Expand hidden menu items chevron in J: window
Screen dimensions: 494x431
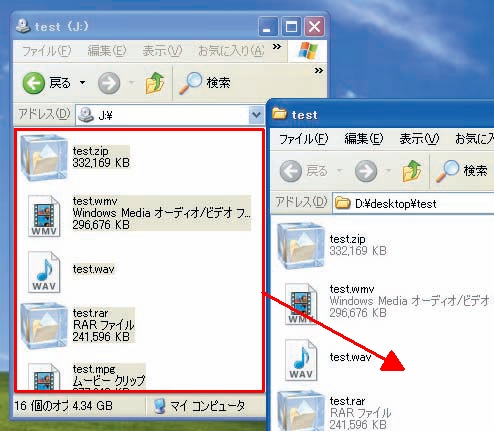pyautogui.click(x=277, y=46)
